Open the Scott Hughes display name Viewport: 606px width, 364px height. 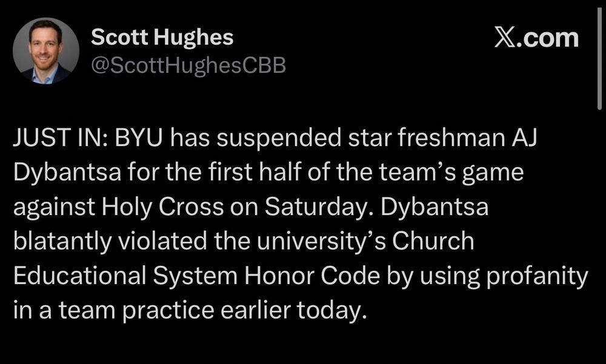pyautogui.click(x=161, y=38)
